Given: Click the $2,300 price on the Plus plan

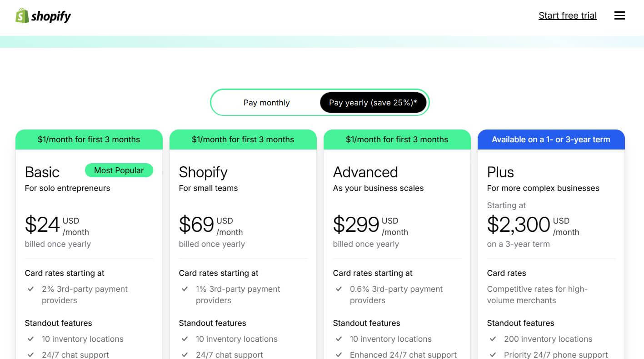Looking at the screenshot, I should click(519, 224).
